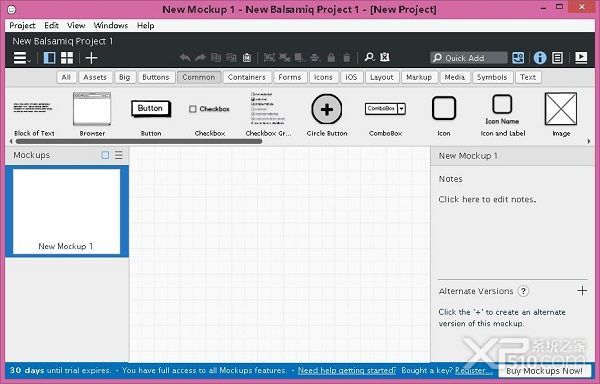The image size is (600, 384).
Task: Click the Group selection icon
Action: pos(269,58)
